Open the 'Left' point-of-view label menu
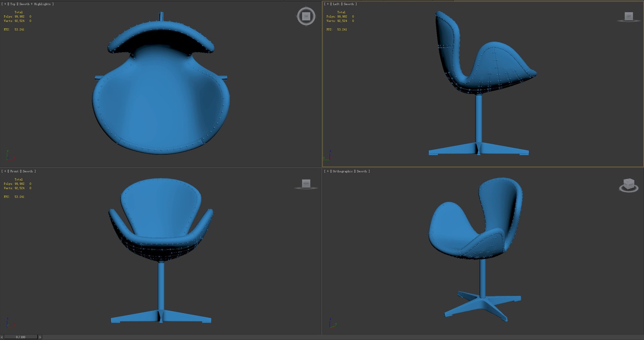The width and height of the screenshot is (644, 340). (x=336, y=4)
